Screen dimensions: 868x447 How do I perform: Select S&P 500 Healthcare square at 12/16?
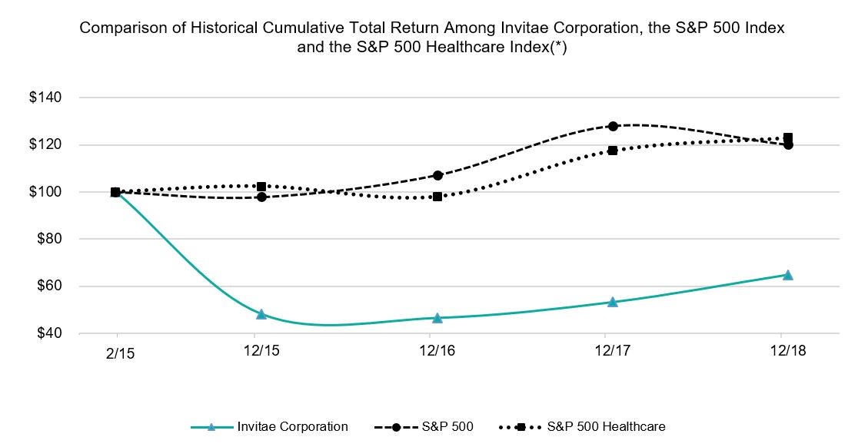point(437,197)
